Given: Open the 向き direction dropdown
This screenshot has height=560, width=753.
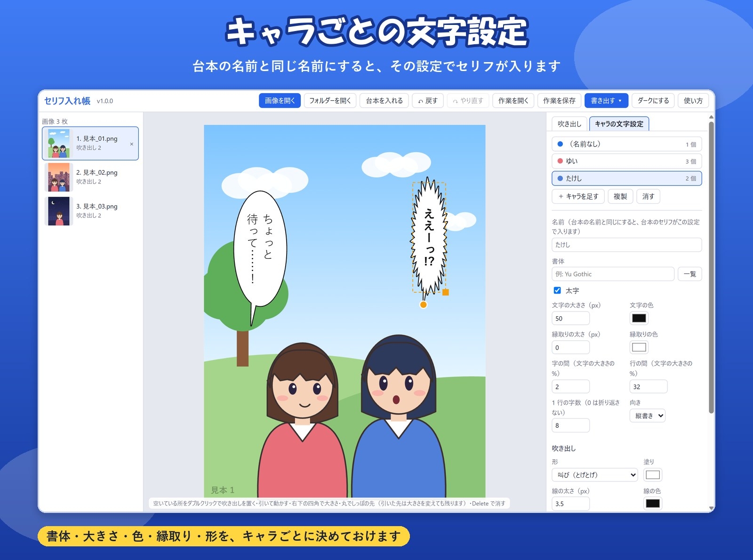Looking at the screenshot, I should click(x=648, y=416).
